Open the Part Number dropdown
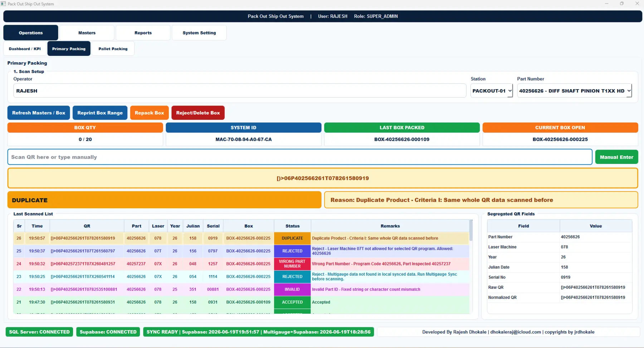Screen dimensions: 644x348 [x=575, y=91]
